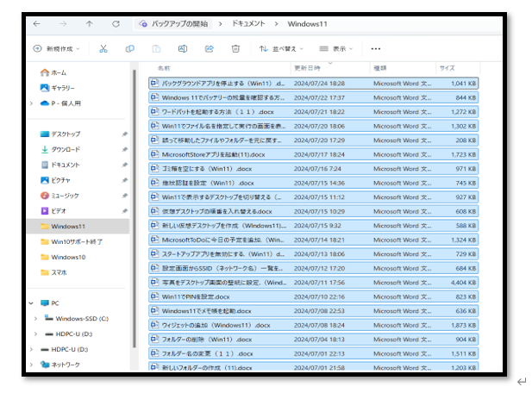Image resolution: width=532 pixels, height=393 pixels.
Task: Click chevron after バックアップの開始 breadcrumb
Action: tap(221, 24)
